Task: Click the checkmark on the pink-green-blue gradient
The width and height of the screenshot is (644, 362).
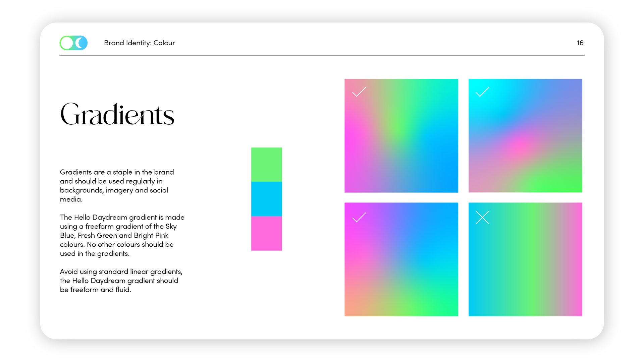Action: pyautogui.click(x=359, y=92)
